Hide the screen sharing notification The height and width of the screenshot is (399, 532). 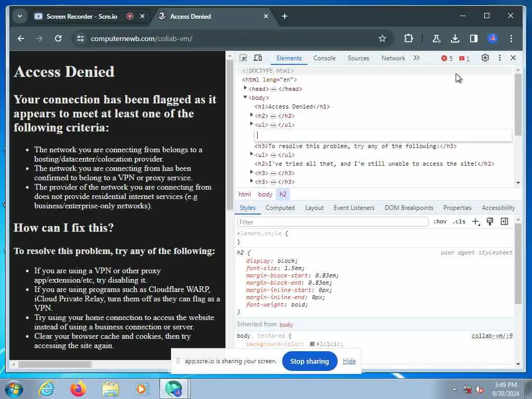pos(349,362)
